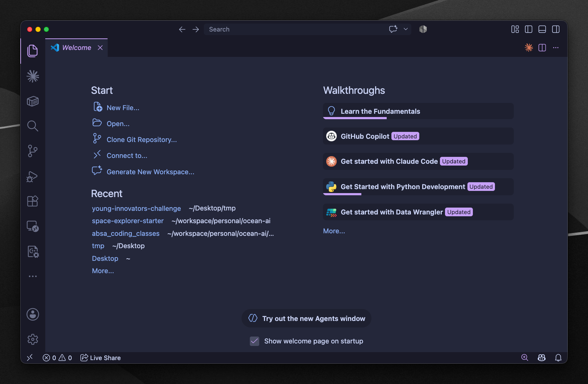
Task: Toggle the primary side bar
Action: (529, 29)
